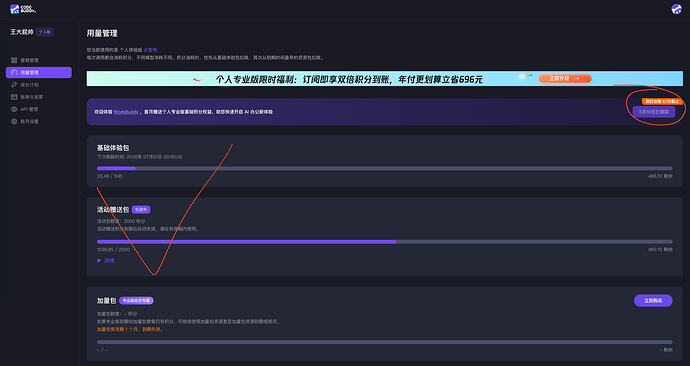Click the CodeBuddy logo in the header
690x366 pixels.
point(23,9)
